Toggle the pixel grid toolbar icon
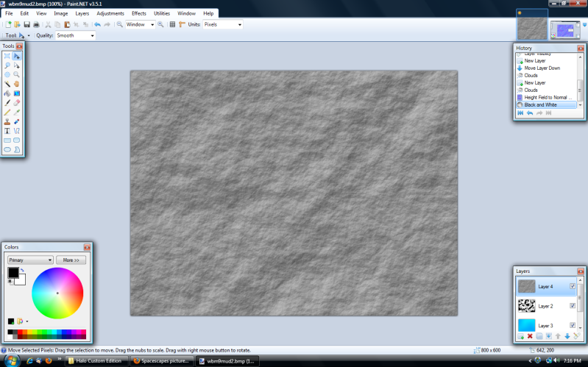 coord(172,24)
